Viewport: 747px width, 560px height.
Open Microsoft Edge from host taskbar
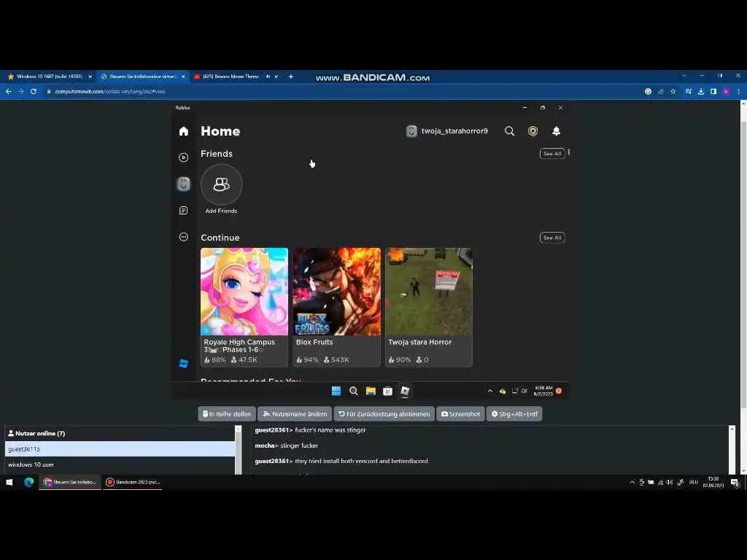pos(29,483)
